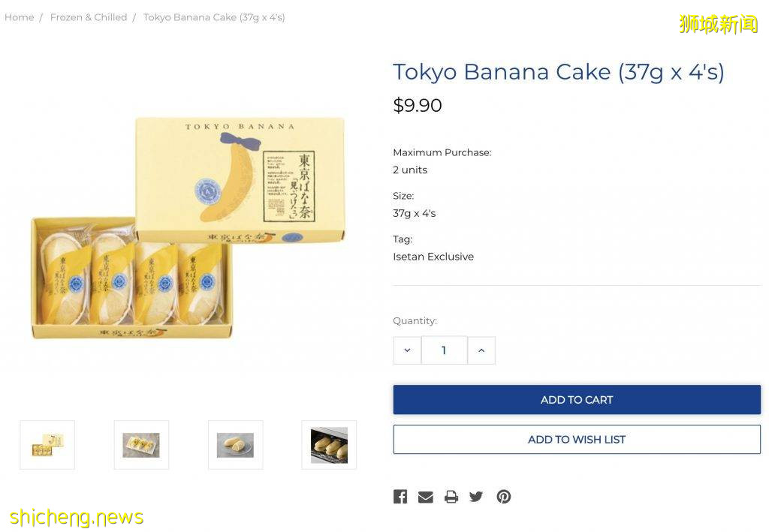Decrease the quantity by one
The image size is (769, 532).
click(407, 350)
